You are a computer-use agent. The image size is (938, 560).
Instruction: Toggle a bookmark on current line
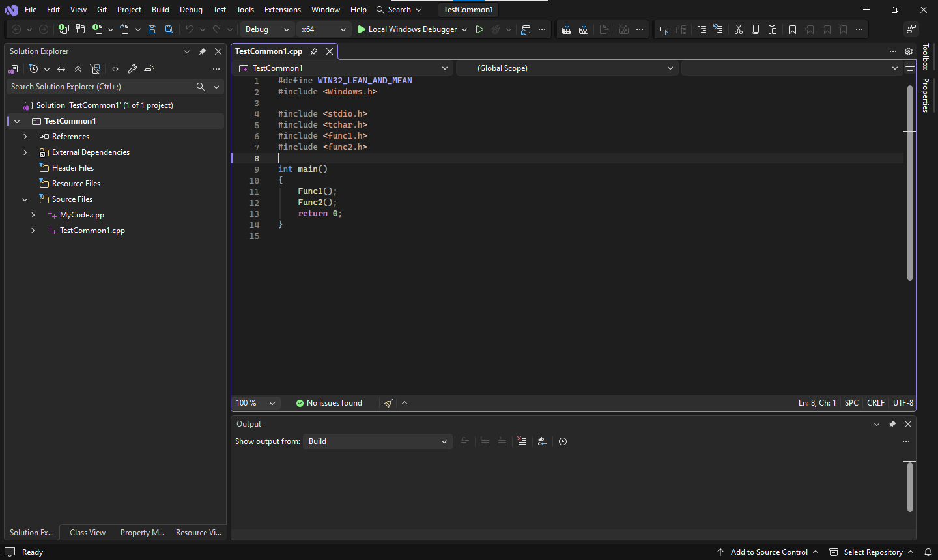793,29
